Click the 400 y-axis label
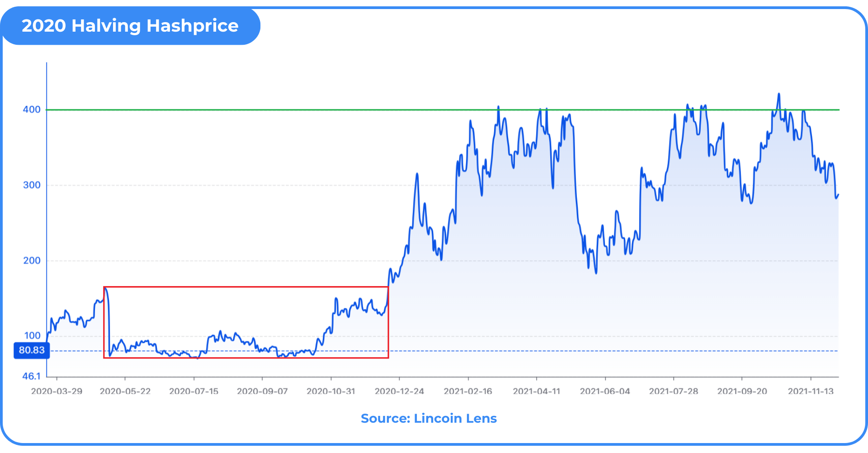The image size is (868, 453). coord(32,109)
